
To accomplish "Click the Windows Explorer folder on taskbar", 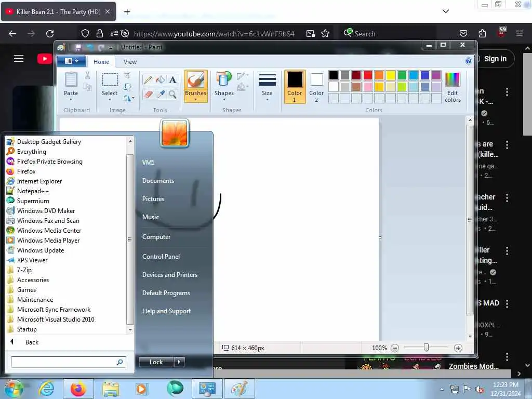I will pos(110,389).
